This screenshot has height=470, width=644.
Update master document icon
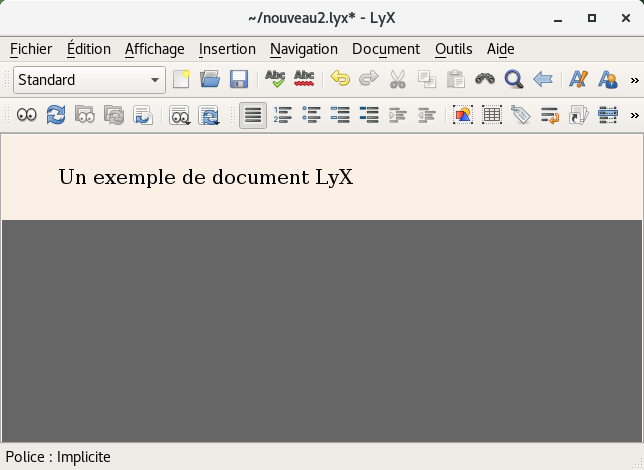[x=114, y=115]
